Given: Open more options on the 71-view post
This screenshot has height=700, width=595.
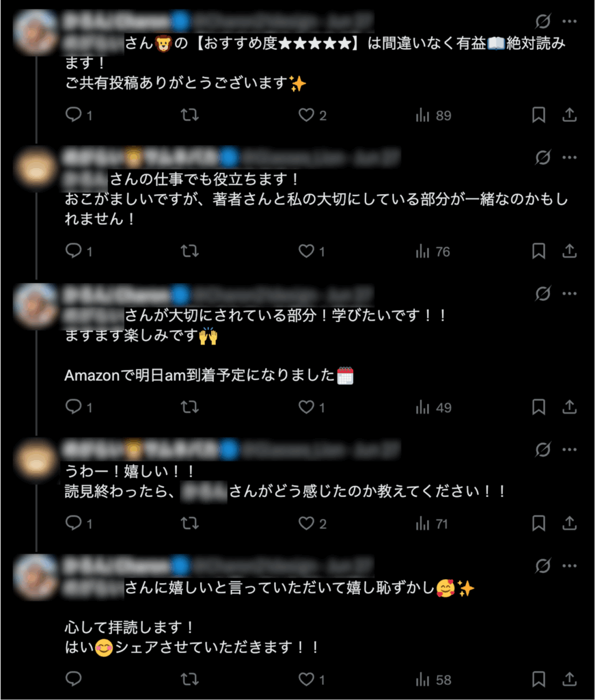Looking at the screenshot, I should coord(569,449).
